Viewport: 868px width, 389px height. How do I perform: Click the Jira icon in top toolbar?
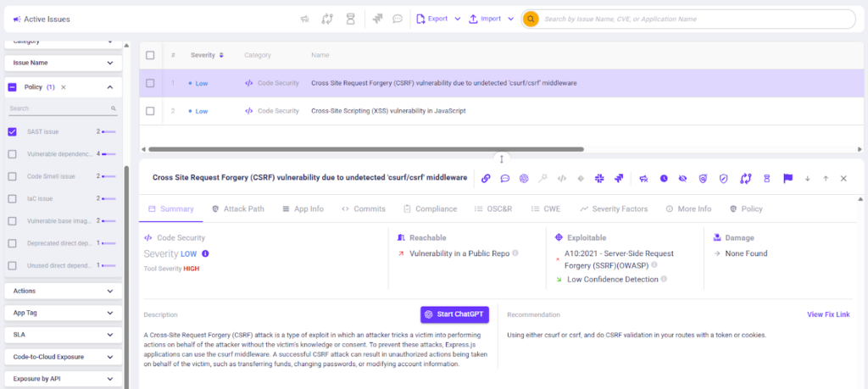click(x=378, y=19)
